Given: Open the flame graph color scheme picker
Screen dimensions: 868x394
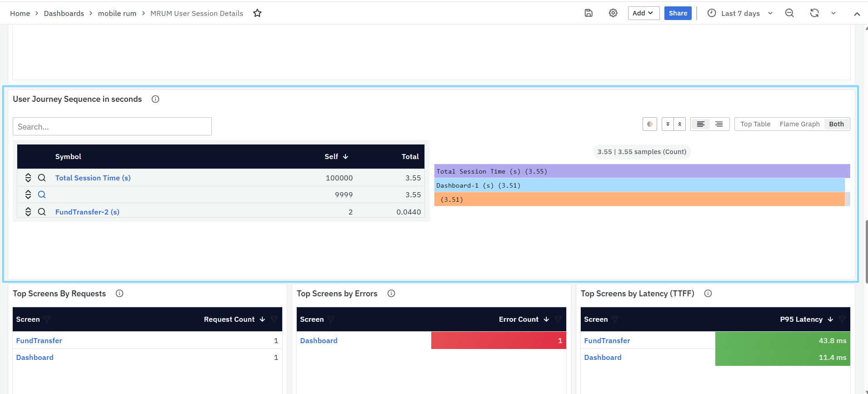Looking at the screenshot, I should coord(650,124).
